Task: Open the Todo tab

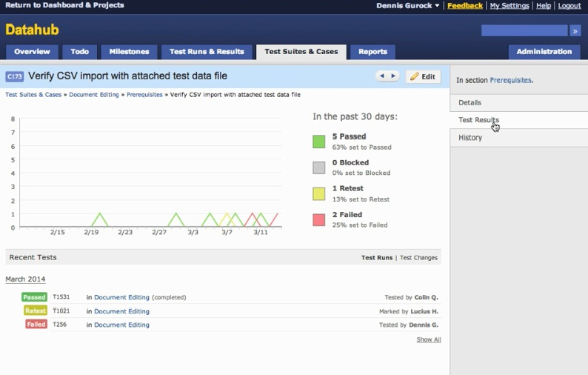Action: click(x=79, y=52)
